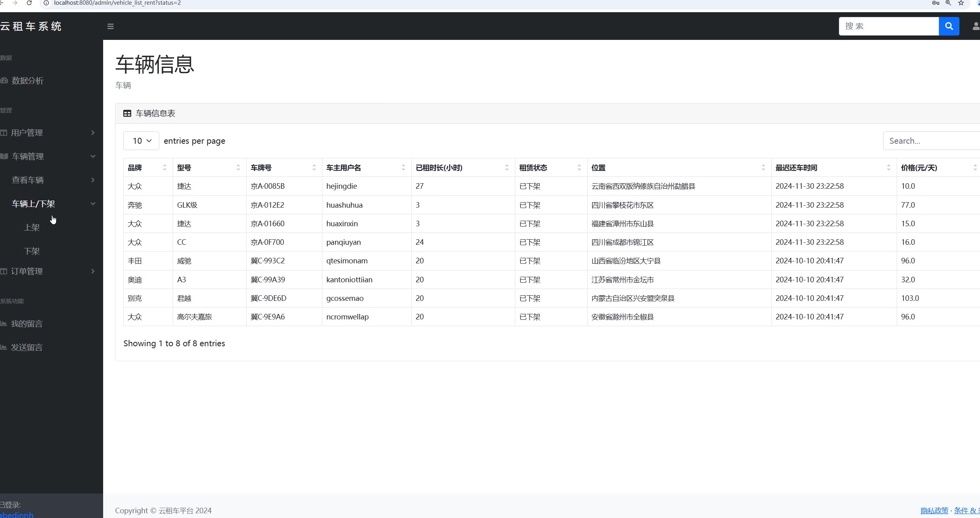Select the 下架 menu item
This screenshot has height=518, width=980.
(32, 251)
